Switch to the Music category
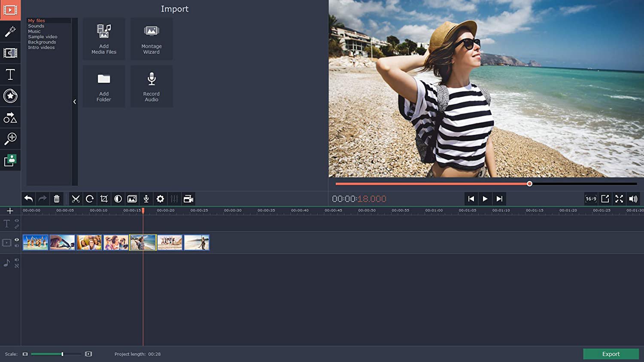This screenshot has width=644, height=362. click(x=33, y=31)
